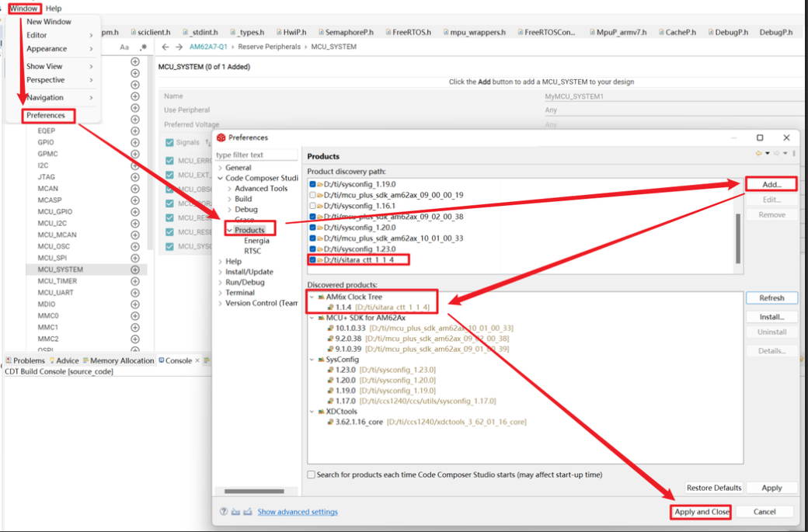Click the type filter text field
This screenshot has height=532, width=808.
pyautogui.click(x=256, y=155)
